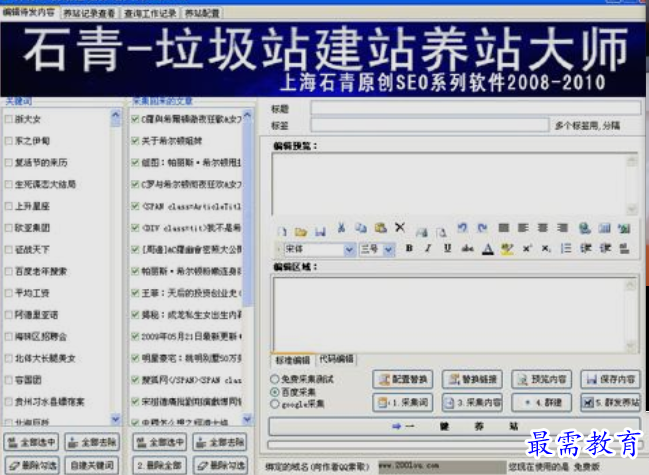
Task: Click the Save disk icon in editor toolbar
Action: [x=320, y=231]
